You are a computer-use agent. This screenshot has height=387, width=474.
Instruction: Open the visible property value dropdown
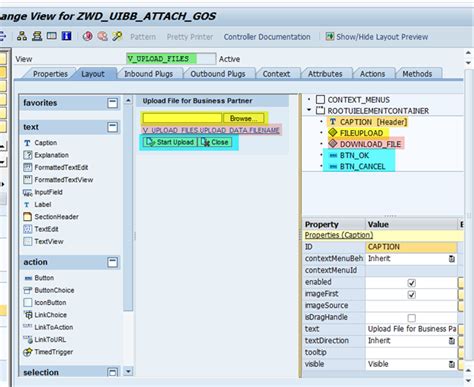[x=452, y=364]
